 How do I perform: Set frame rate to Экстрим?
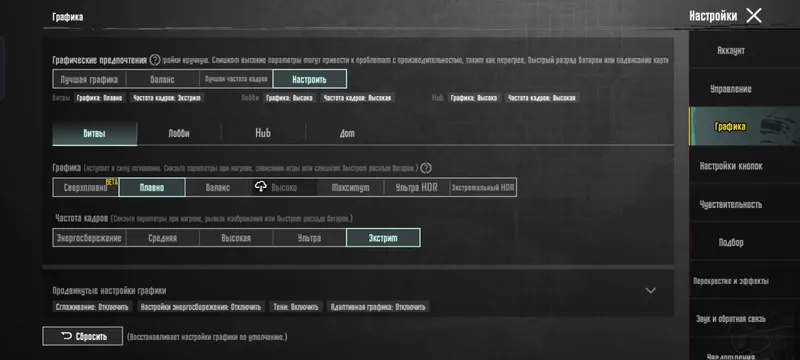(383, 238)
